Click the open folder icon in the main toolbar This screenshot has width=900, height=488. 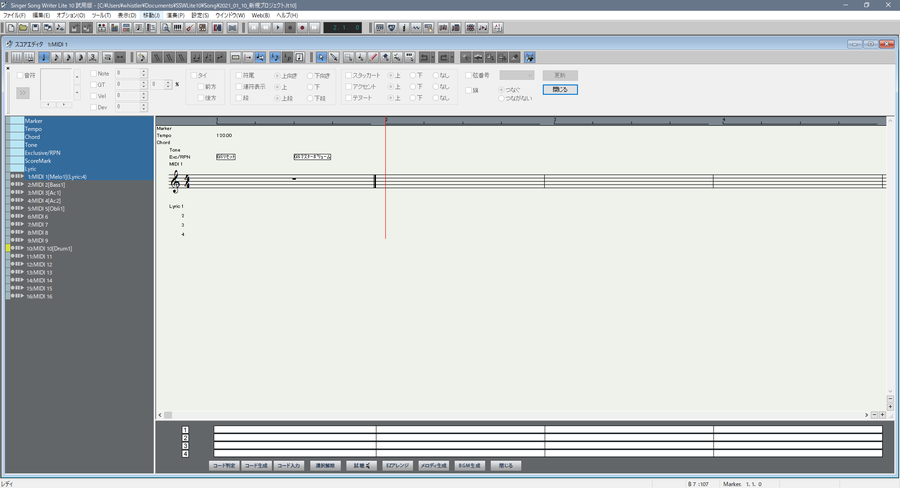(x=21, y=27)
